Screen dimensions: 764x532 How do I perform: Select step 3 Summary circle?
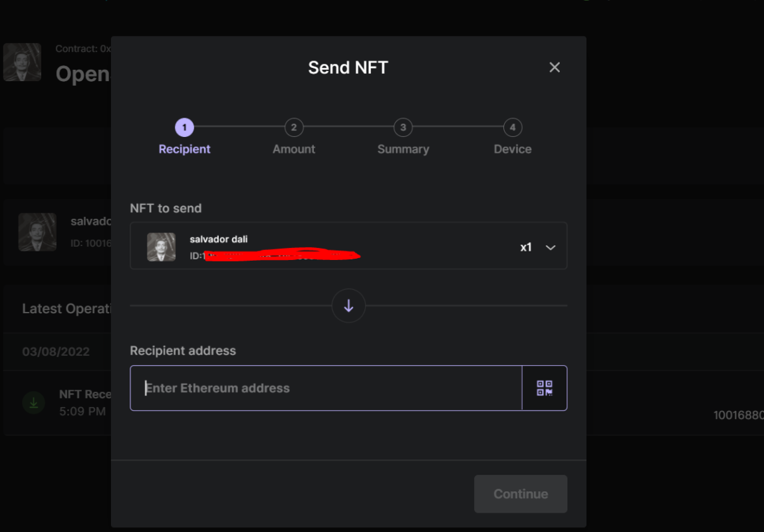tap(403, 128)
